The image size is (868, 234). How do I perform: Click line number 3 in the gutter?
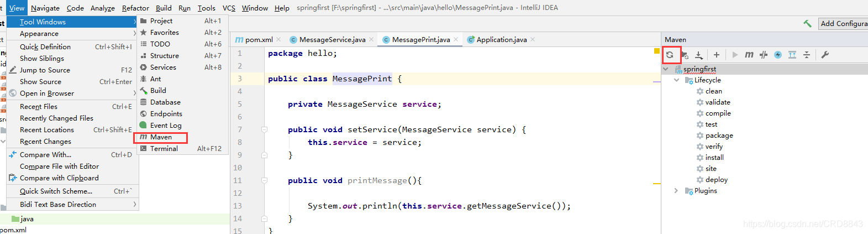(x=240, y=79)
